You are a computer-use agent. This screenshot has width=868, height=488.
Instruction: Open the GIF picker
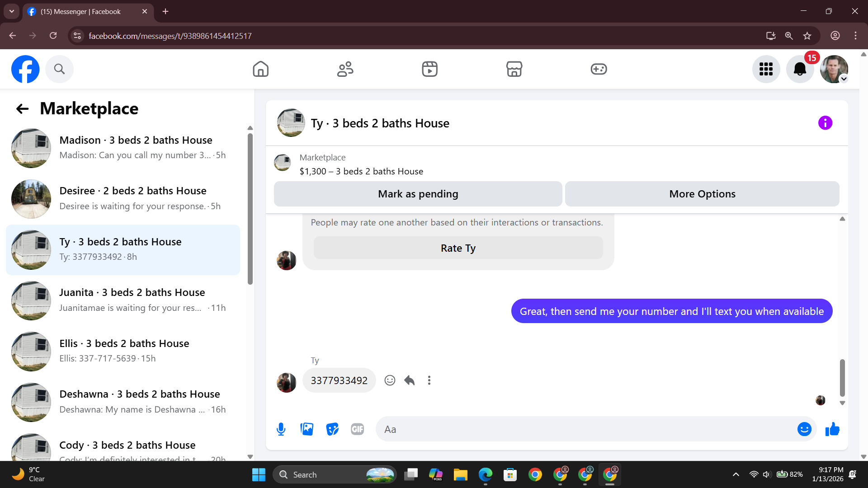click(x=357, y=429)
